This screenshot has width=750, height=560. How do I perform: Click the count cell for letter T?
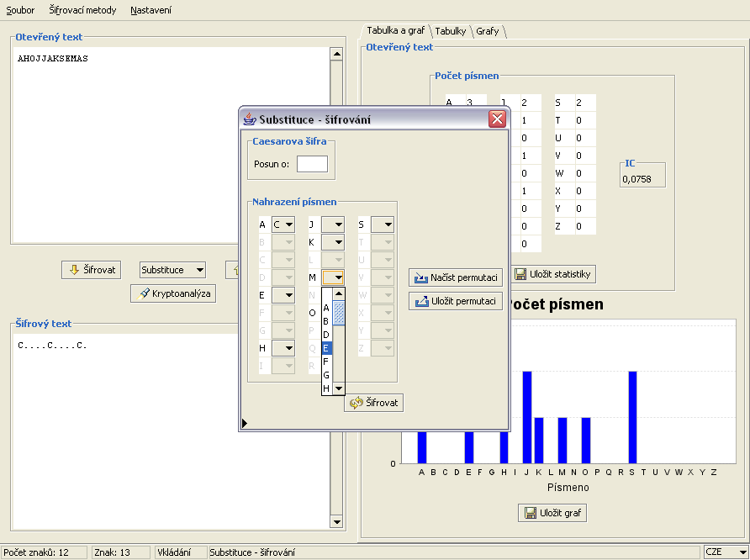pyautogui.click(x=585, y=120)
